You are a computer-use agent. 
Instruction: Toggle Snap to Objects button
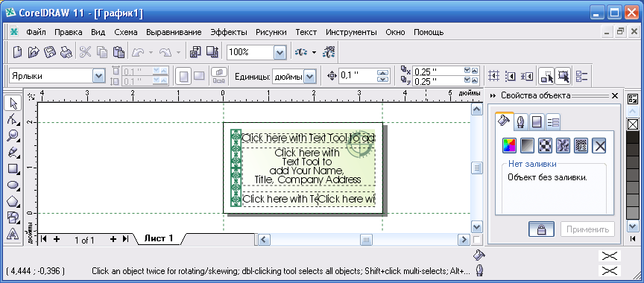pyautogui.click(x=526, y=76)
